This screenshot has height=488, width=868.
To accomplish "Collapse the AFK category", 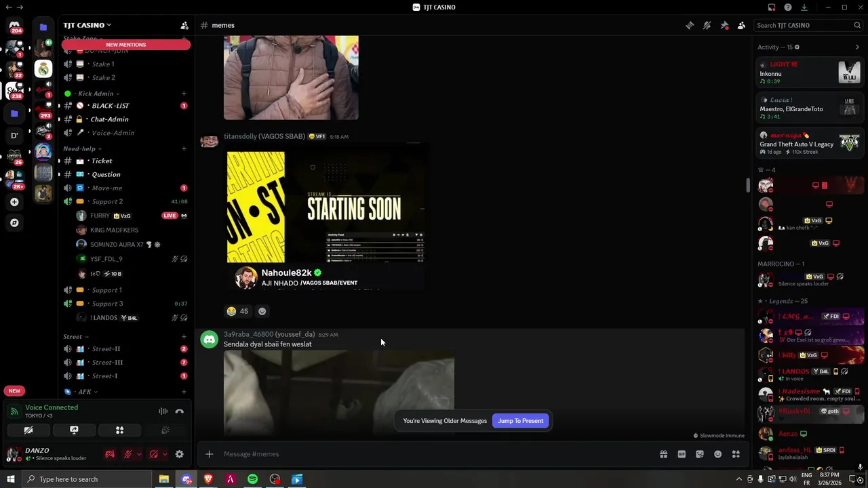I will [87, 392].
